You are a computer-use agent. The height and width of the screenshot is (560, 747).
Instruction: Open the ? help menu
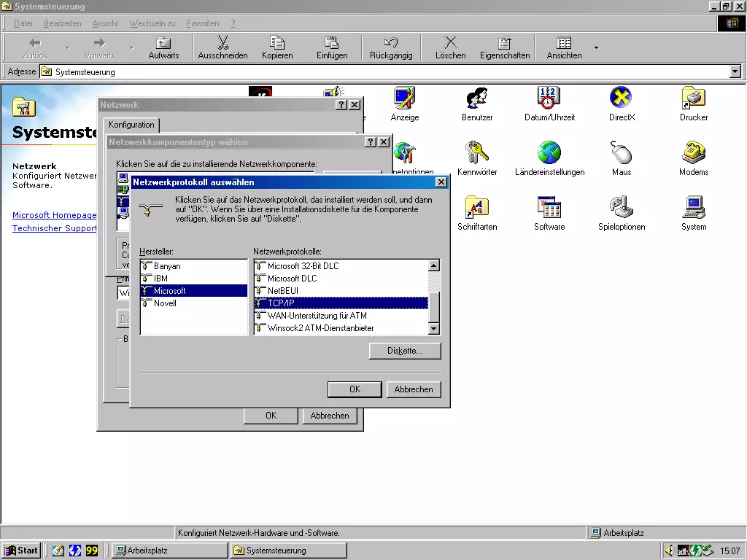click(233, 23)
